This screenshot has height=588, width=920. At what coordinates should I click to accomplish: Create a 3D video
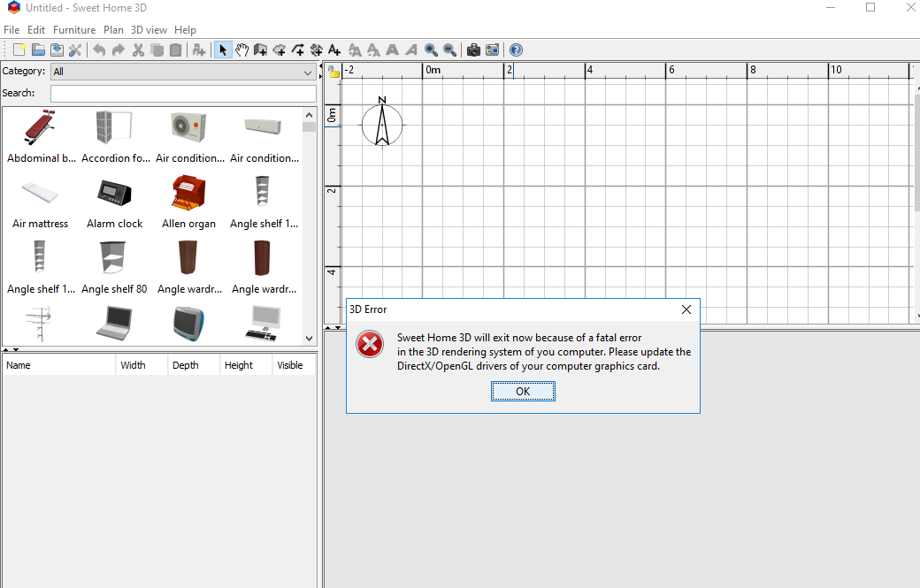pos(492,50)
